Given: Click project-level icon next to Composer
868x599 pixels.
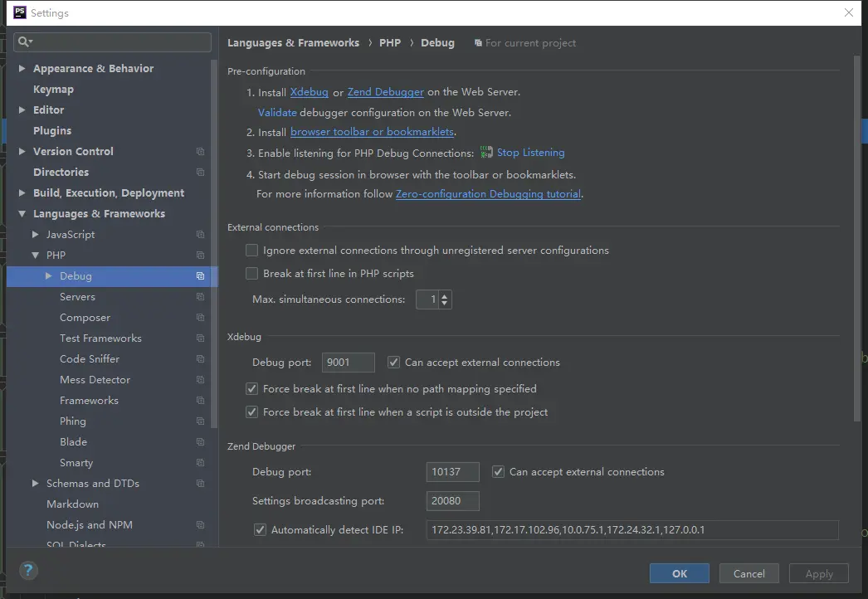Looking at the screenshot, I should coord(200,317).
